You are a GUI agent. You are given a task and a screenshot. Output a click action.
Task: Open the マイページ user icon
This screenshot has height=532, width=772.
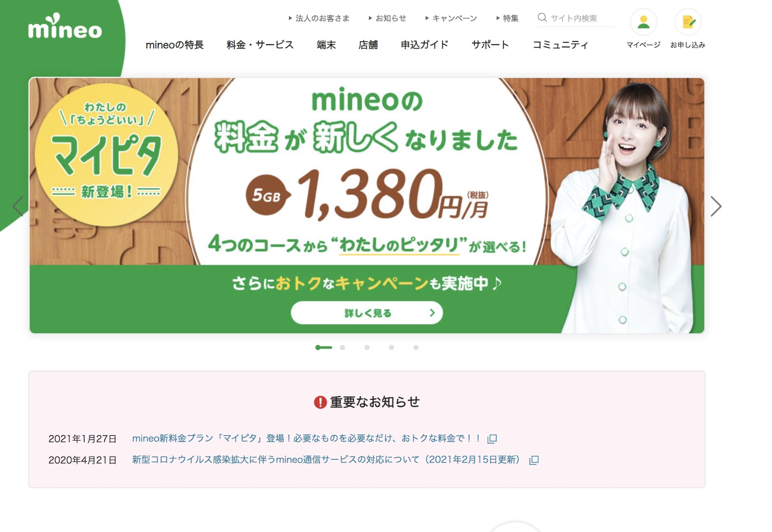(x=643, y=22)
